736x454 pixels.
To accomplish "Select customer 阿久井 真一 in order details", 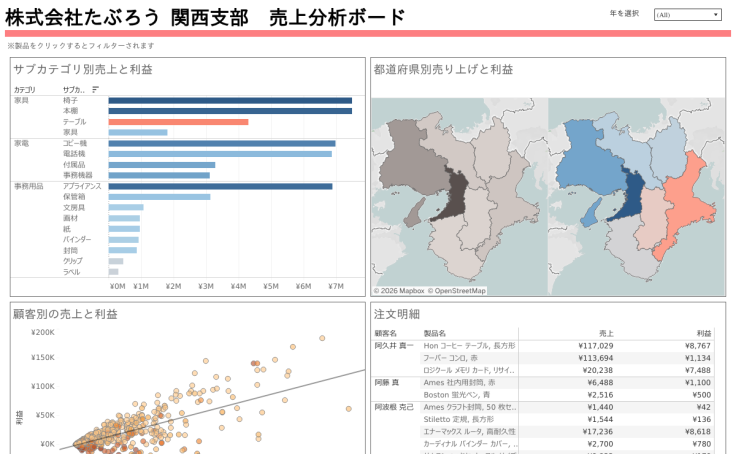I will (x=393, y=345).
